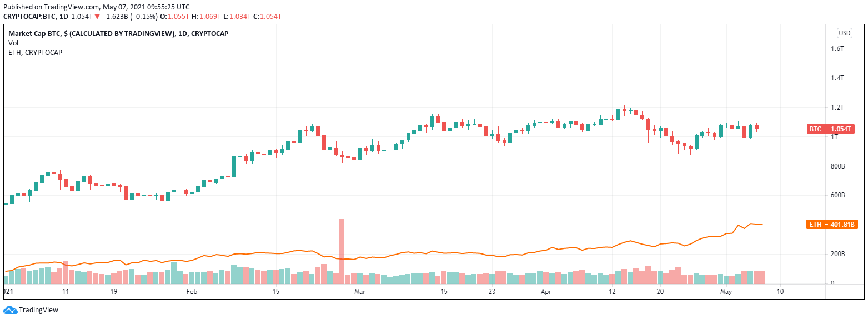Click the TradingView cloud logo icon
The width and height of the screenshot is (868, 320).
click(x=10, y=310)
